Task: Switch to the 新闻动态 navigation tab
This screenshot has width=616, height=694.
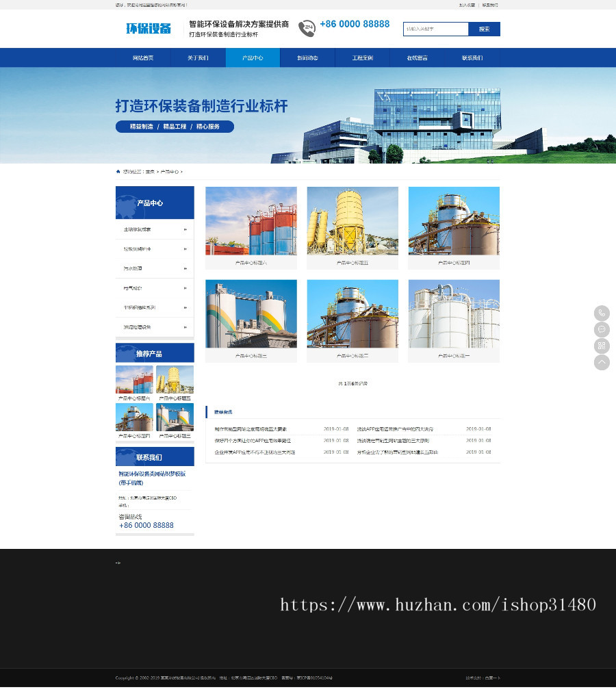Action: point(307,58)
